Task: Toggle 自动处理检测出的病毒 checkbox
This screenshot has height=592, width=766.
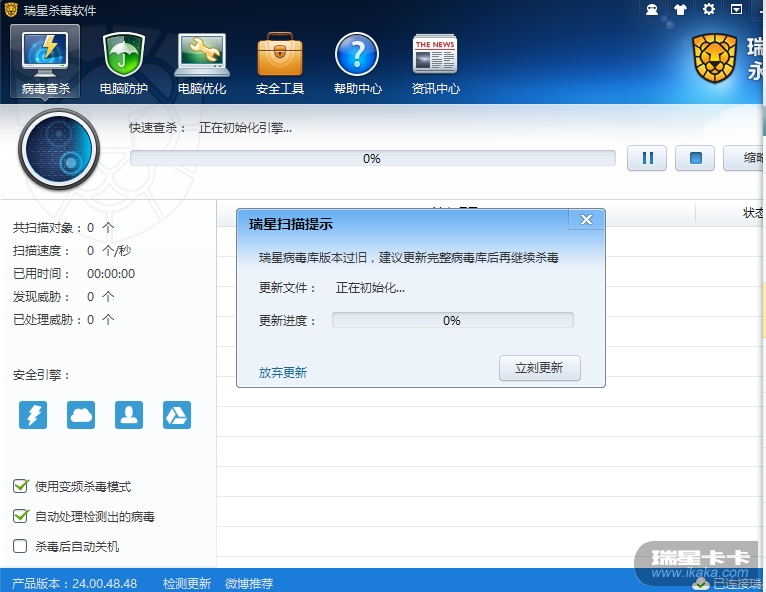Action: (x=21, y=516)
